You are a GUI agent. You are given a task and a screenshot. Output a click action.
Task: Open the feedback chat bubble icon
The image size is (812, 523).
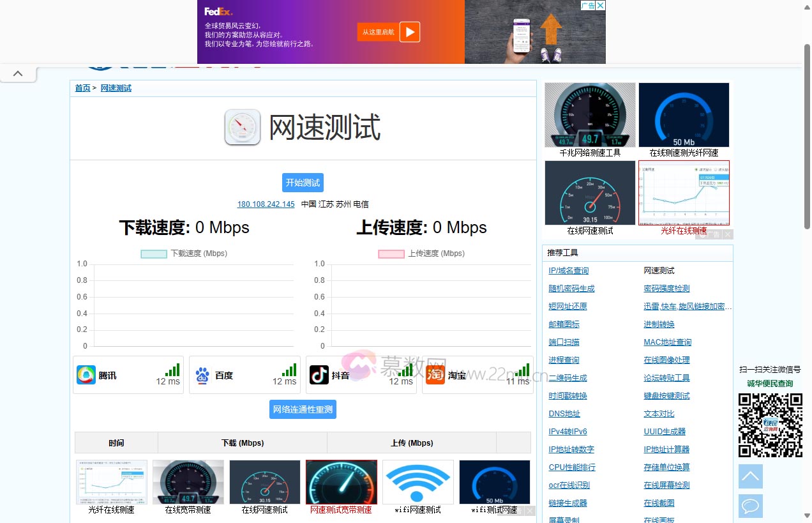coord(750,506)
